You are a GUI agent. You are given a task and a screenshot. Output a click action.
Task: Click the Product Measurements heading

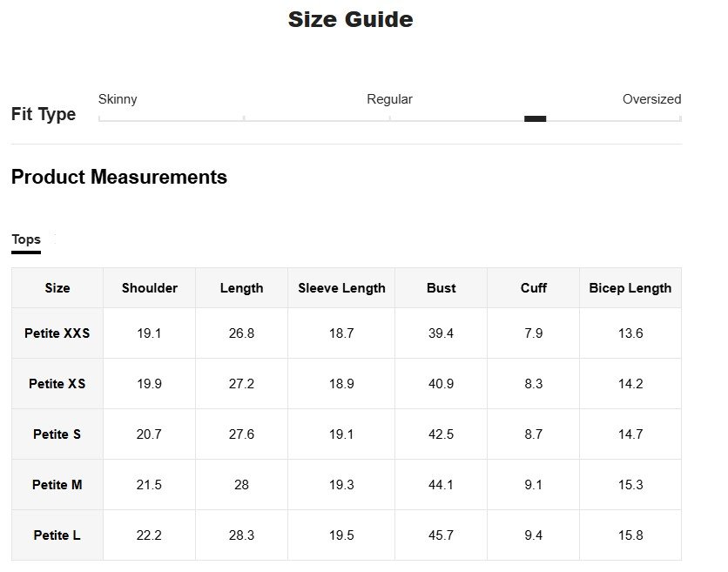pos(119,178)
